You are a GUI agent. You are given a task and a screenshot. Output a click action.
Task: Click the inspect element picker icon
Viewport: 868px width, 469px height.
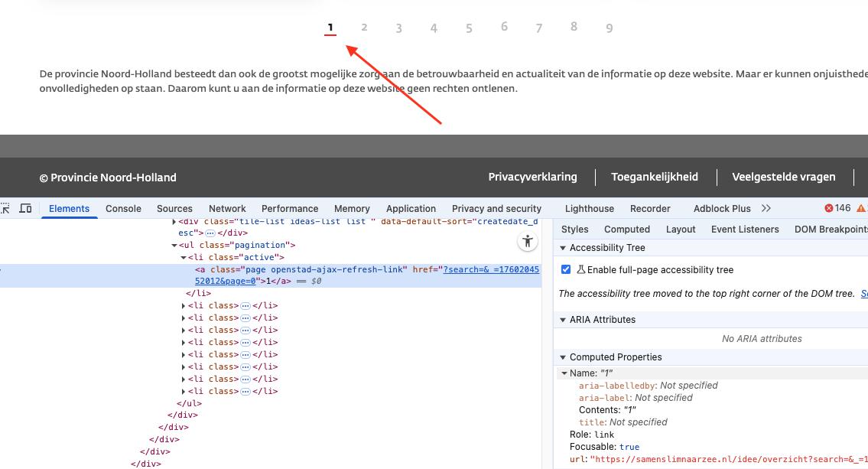point(5,208)
